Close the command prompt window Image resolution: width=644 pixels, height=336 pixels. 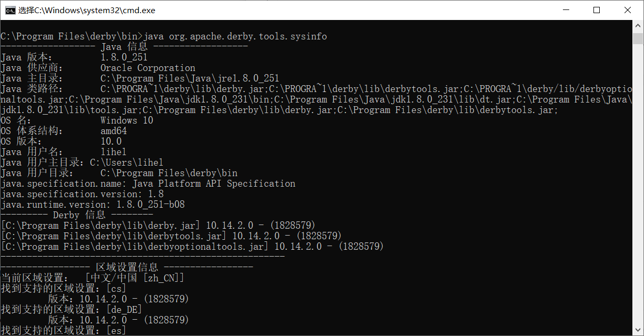(627, 10)
